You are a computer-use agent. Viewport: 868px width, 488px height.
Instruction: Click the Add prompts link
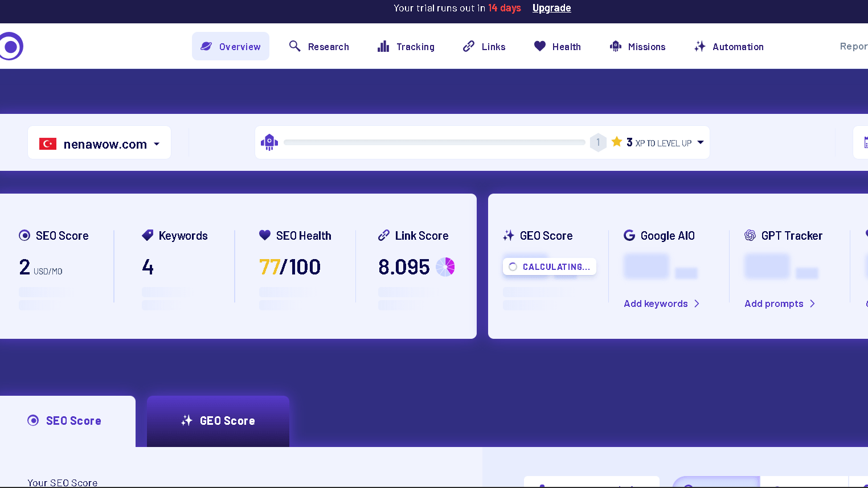pyautogui.click(x=780, y=304)
